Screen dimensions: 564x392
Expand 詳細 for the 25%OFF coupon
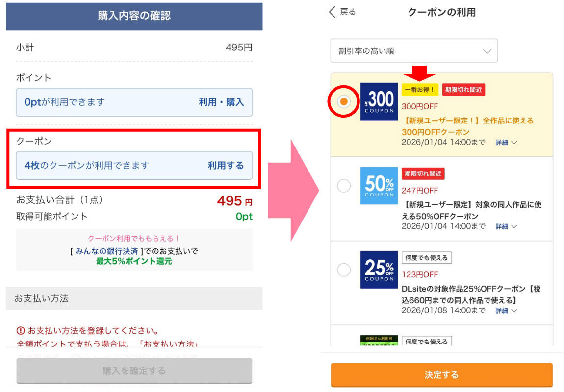click(x=506, y=311)
